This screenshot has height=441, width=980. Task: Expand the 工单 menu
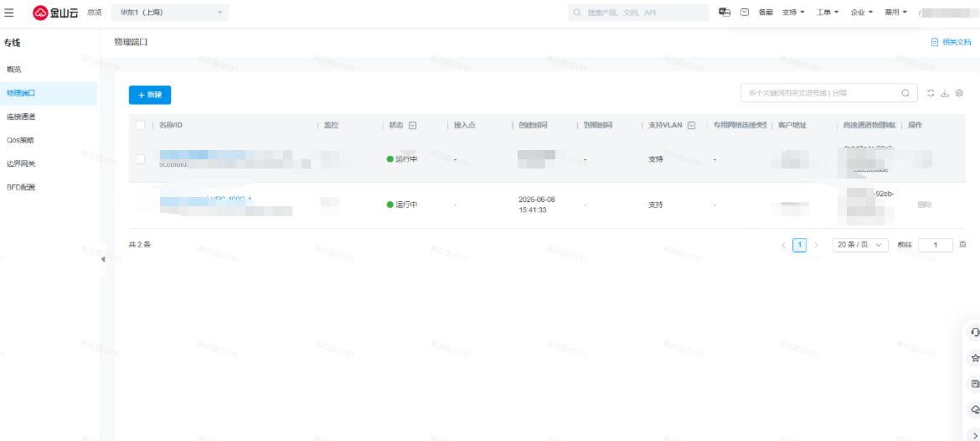[828, 12]
